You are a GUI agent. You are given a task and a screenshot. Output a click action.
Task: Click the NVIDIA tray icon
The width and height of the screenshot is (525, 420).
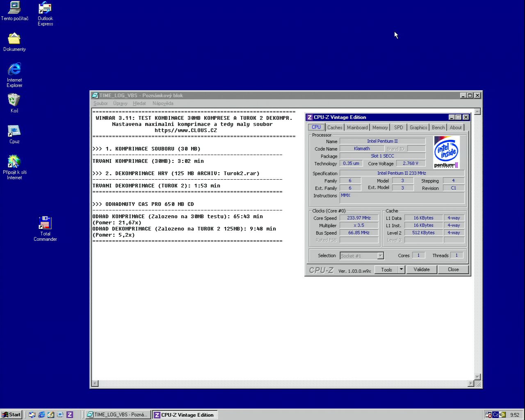pyautogui.click(x=502, y=415)
